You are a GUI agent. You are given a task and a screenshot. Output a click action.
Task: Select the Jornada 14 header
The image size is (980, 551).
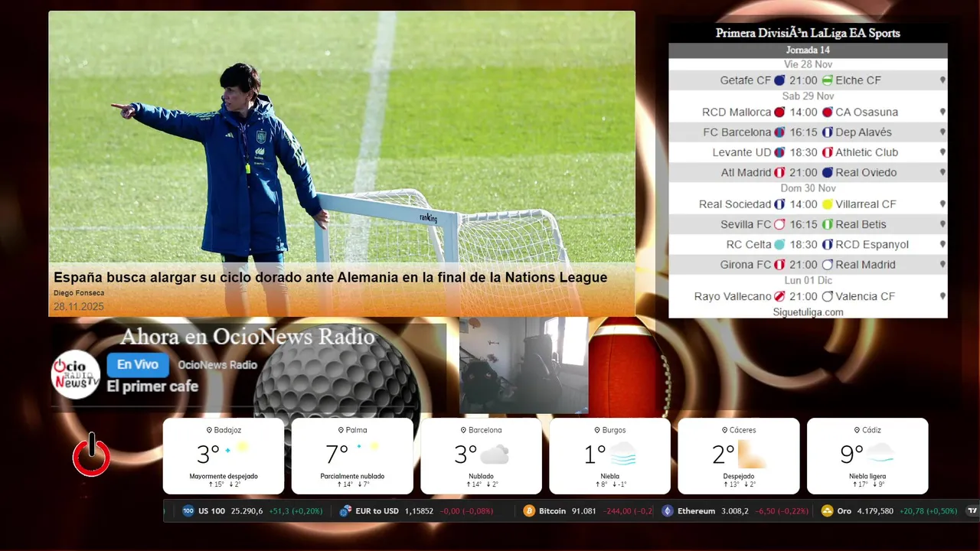coord(808,51)
